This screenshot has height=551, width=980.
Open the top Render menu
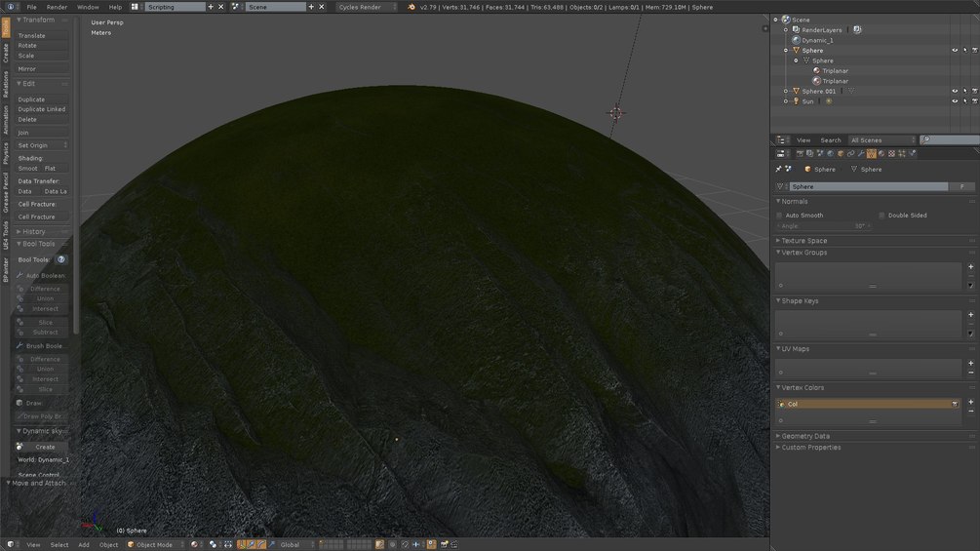[57, 7]
